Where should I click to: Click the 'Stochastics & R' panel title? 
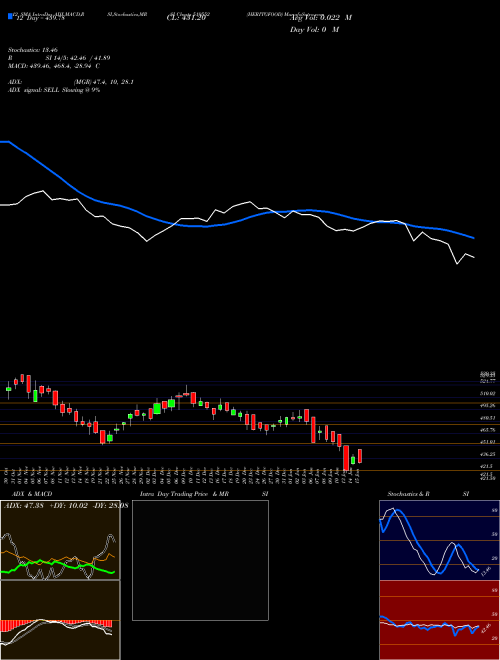(x=409, y=494)
